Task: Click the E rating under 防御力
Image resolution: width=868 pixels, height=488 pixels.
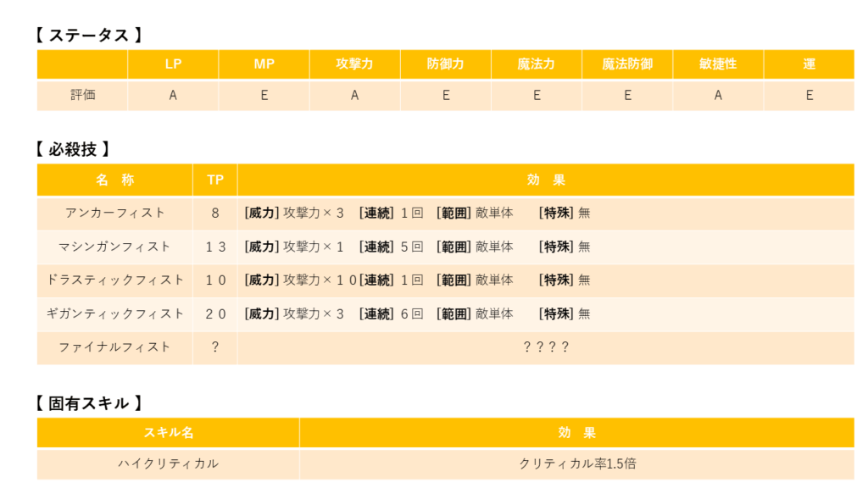Action: click(x=446, y=95)
